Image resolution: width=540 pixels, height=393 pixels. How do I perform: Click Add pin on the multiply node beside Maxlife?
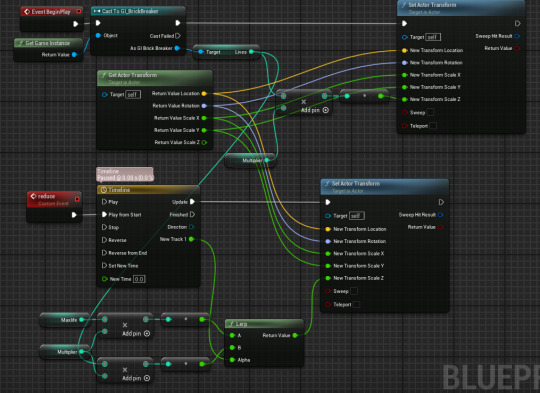coord(136,333)
